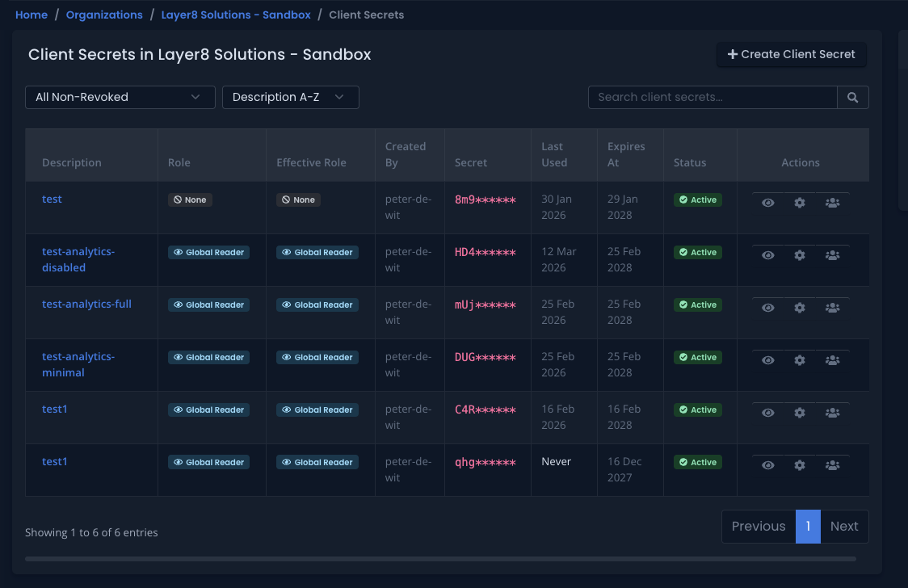
Task: Open the test-analytics-full description link
Action: click(87, 304)
